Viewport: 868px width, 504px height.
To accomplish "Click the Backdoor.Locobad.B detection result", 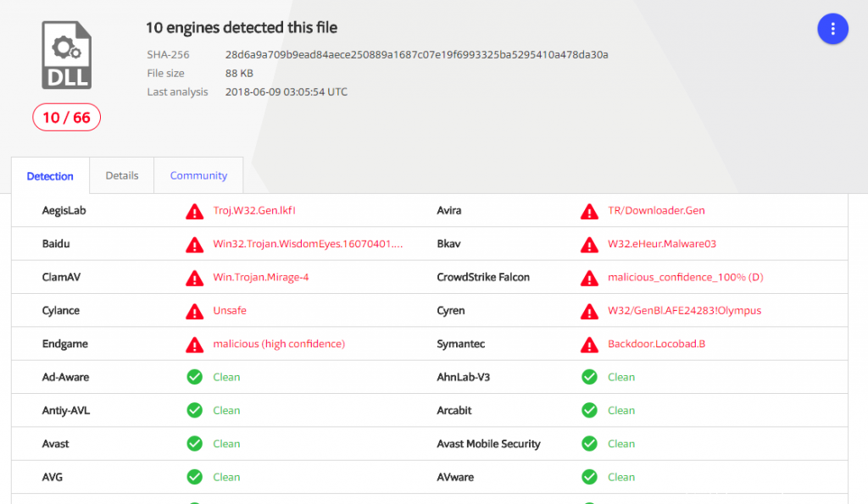I will [655, 344].
